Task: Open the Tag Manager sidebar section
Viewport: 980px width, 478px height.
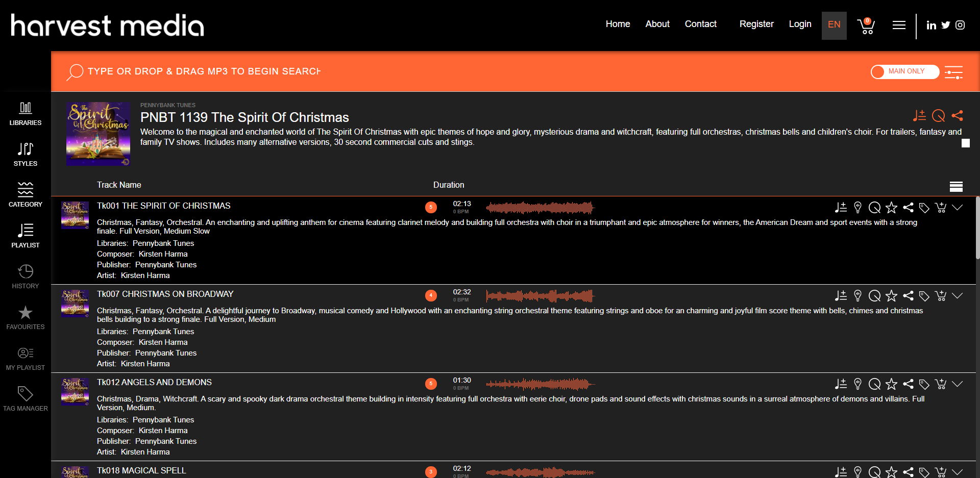Action: click(x=26, y=399)
